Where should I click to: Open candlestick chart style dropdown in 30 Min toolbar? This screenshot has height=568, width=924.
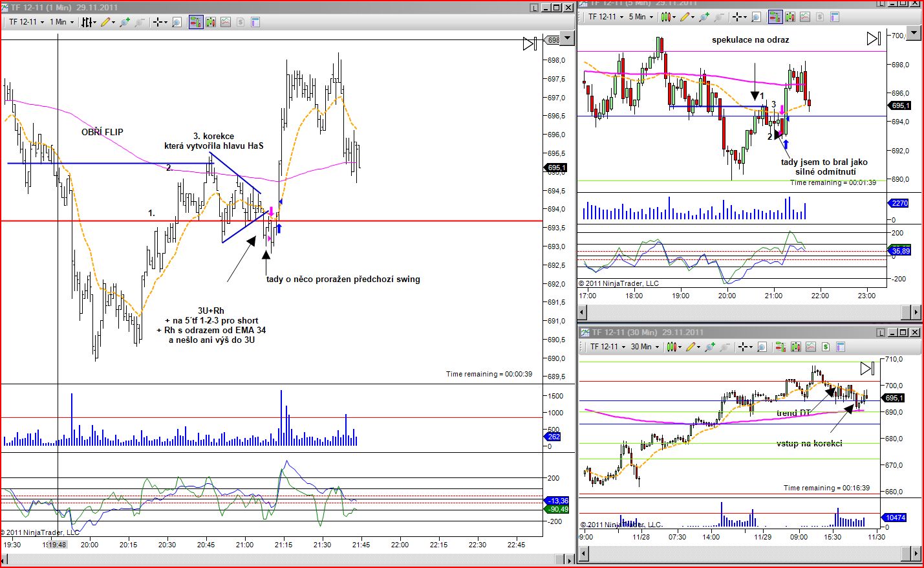(674, 347)
